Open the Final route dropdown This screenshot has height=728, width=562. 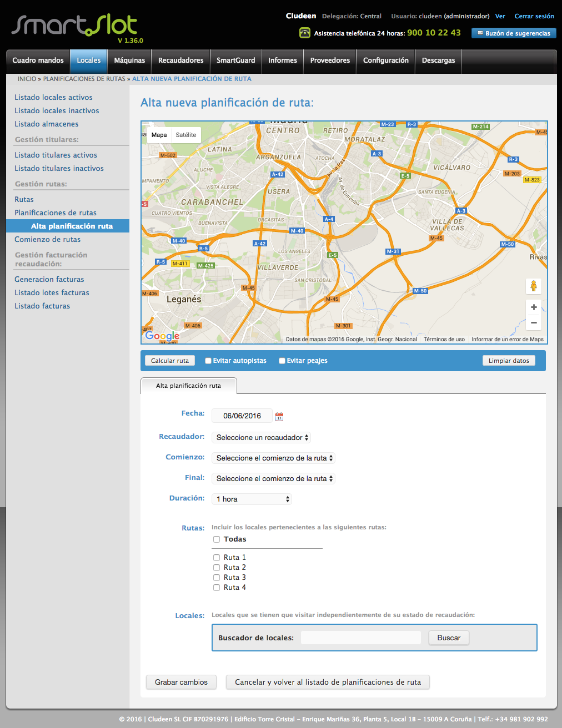[273, 478]
